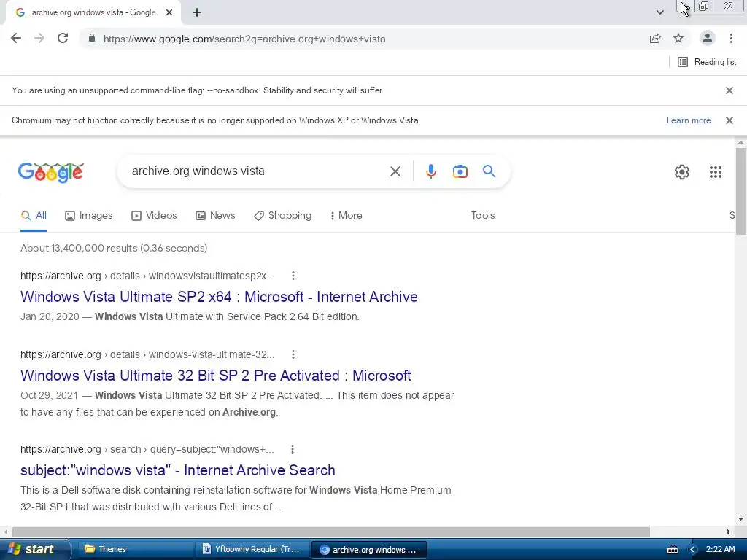Click the forward navigation arrow
This screenshot has width=747, height=560.
(x=39, y=39)
